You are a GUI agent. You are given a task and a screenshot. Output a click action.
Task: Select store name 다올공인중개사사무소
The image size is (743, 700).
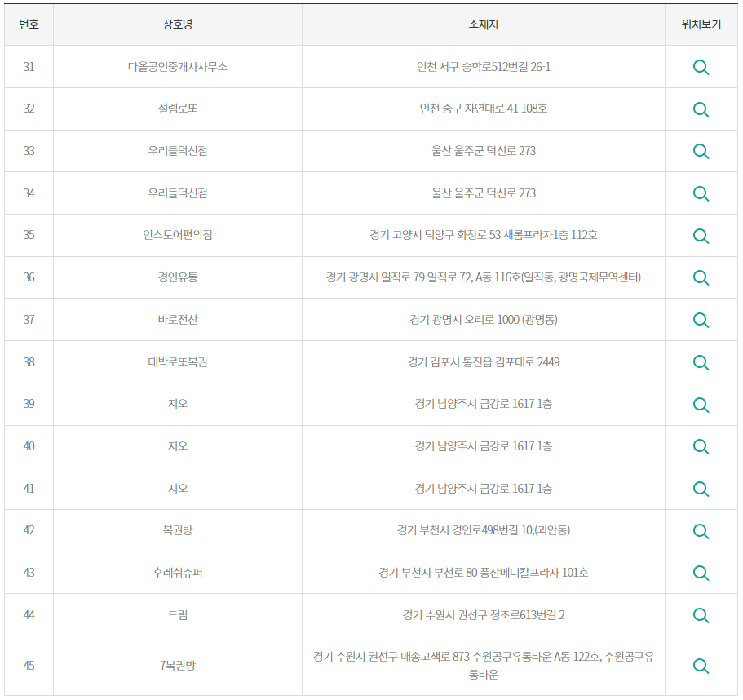click(178, 67)
